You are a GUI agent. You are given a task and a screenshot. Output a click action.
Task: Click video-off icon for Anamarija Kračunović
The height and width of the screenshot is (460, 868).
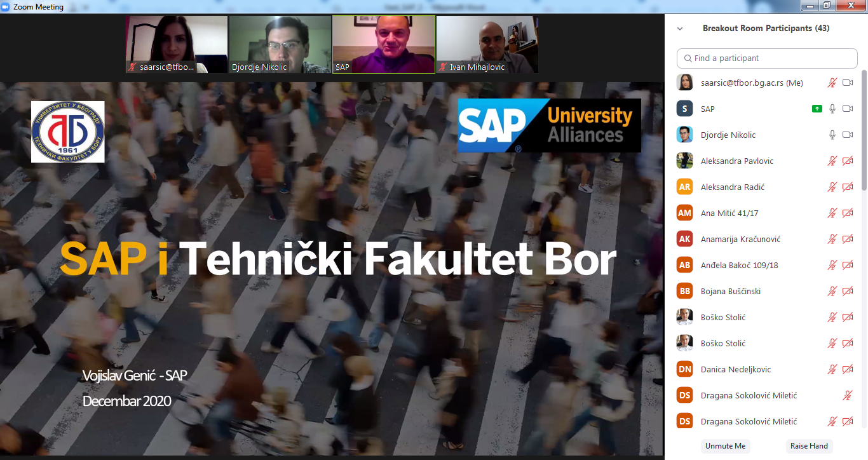click(x=847, y=239)
